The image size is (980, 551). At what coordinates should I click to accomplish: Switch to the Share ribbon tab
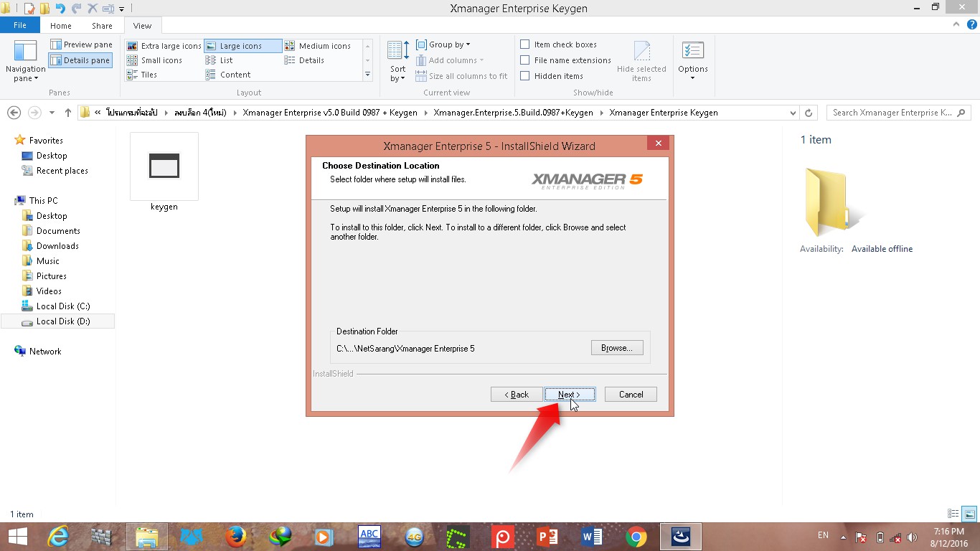[102, 26]
